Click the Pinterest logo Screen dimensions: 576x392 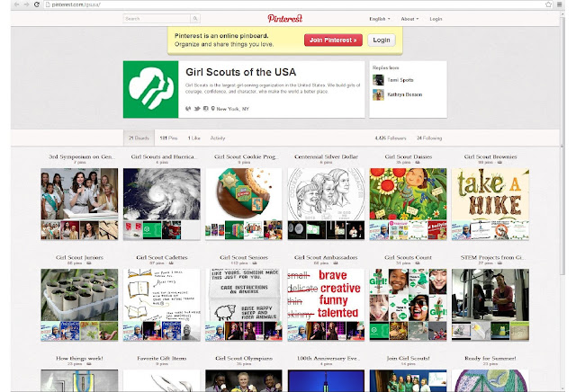click(x=285, y=18)
